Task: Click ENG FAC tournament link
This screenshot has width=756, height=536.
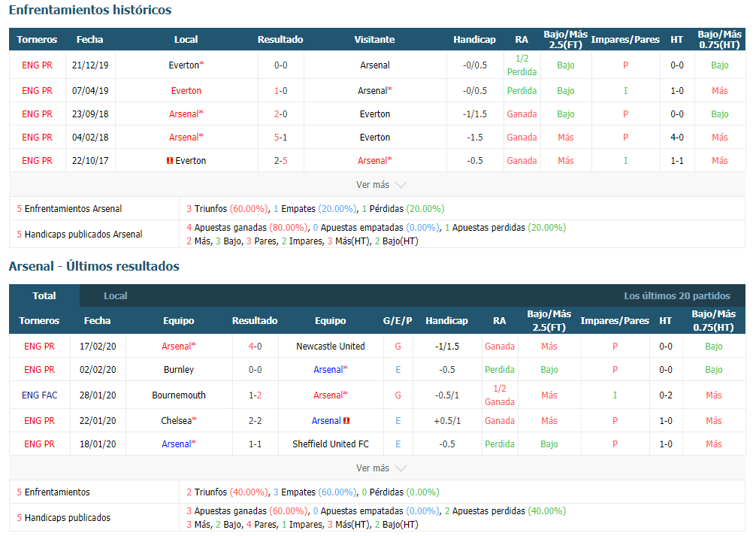Action: tap(40, 395)
